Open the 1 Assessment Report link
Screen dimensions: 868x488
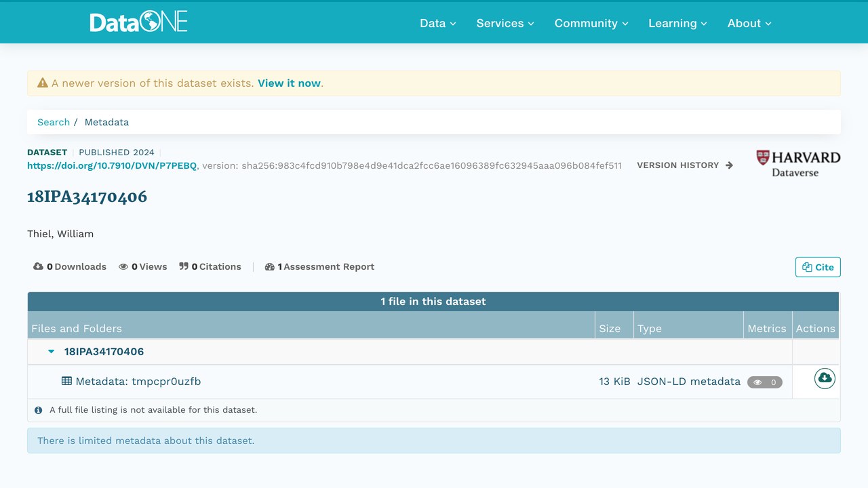[x=319, y=266]
